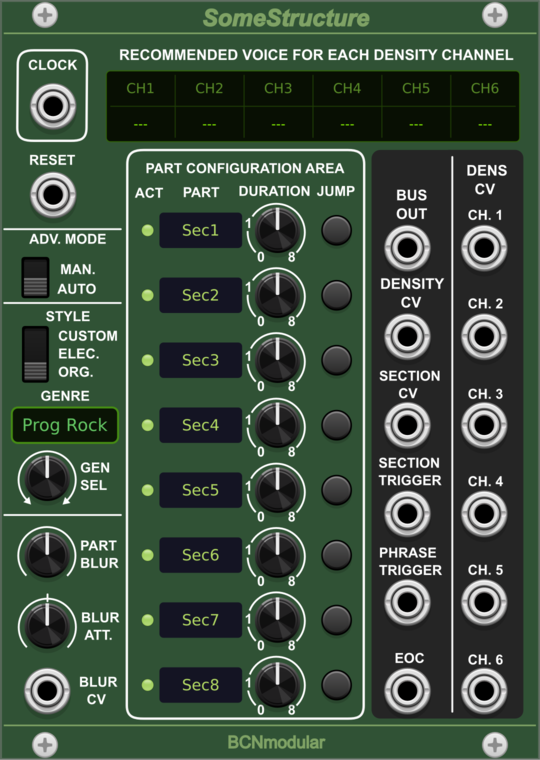
Task: Push the JUMP button for Sec3
Action: (336, 360)
